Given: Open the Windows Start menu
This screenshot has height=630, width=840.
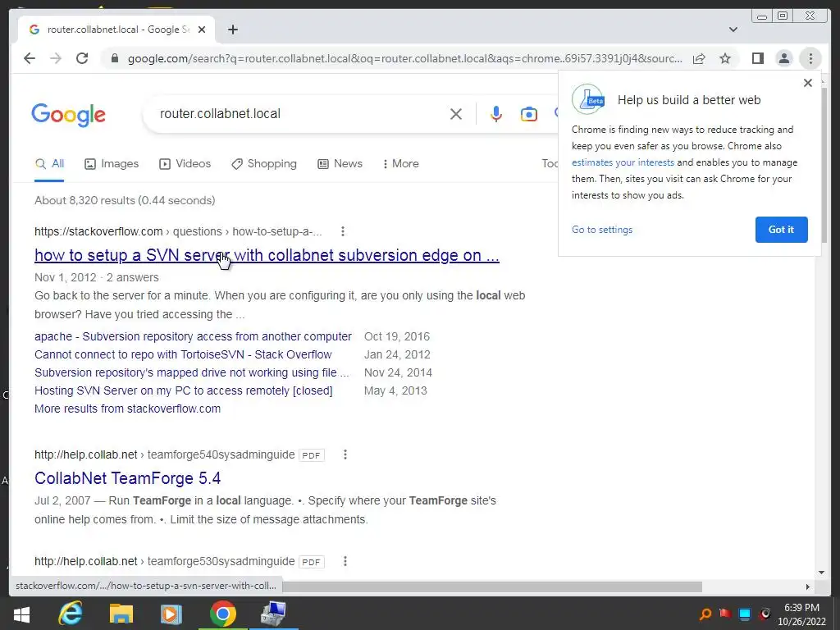Looking at the screenshot, I should coord(21,614).
